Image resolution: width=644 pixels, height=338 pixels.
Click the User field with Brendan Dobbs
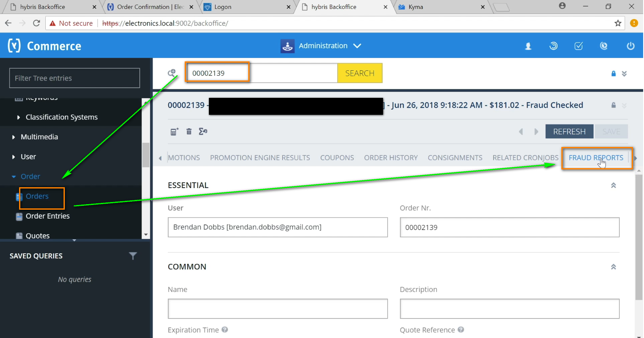coord(278,227)
